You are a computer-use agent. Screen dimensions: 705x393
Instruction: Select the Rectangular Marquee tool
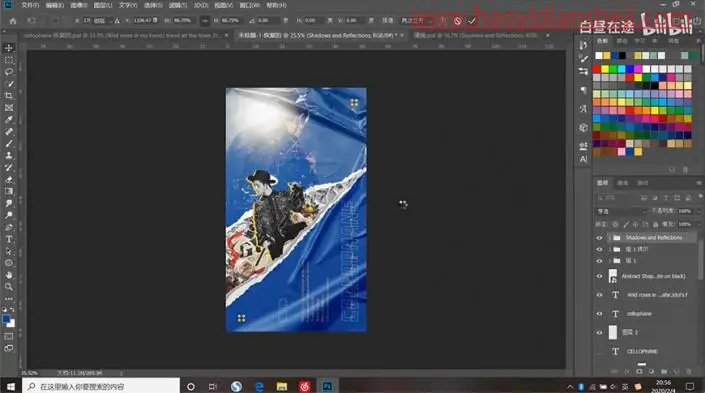pyautogui.click(x=9, y=60)
